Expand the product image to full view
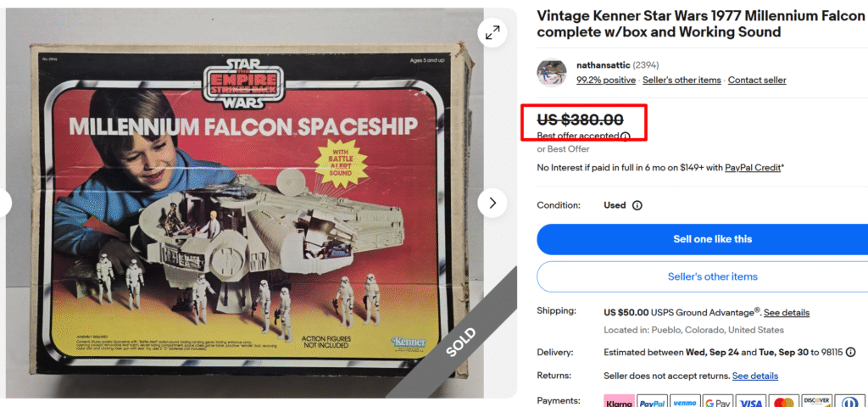The image size is (868, 407). [x=492, y=33]
